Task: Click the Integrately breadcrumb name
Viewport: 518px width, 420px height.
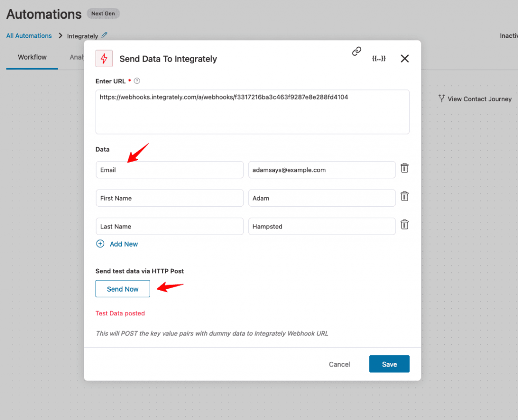Action: [x=82, y=36]
